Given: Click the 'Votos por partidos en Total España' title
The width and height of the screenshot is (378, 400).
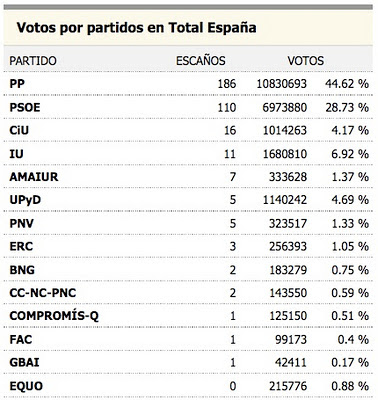Looking at the screenshot, I should (136, 28).
